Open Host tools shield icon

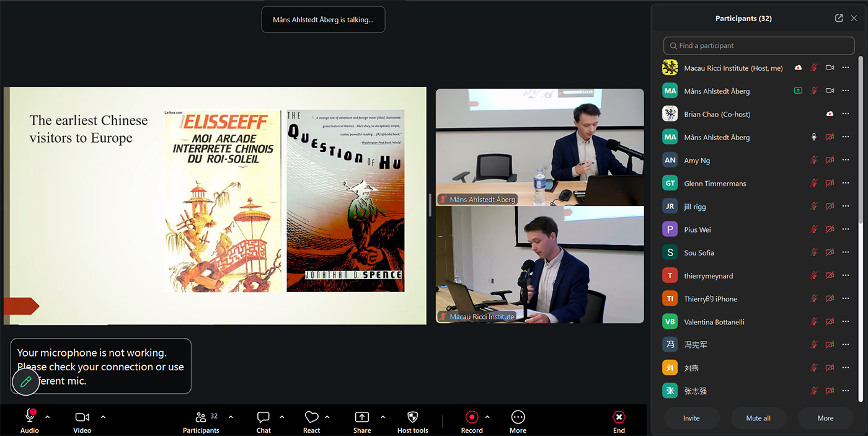click(x=412, y=417)
